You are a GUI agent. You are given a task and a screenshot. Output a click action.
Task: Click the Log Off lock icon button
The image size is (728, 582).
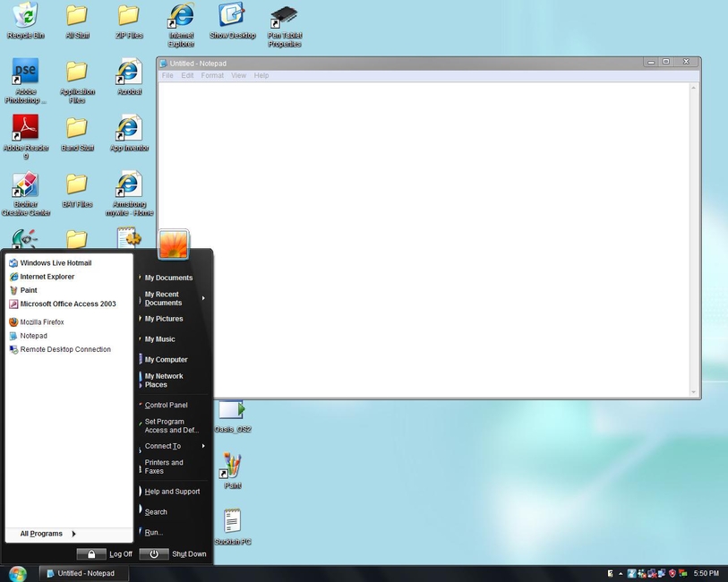[x=91, y=553]
